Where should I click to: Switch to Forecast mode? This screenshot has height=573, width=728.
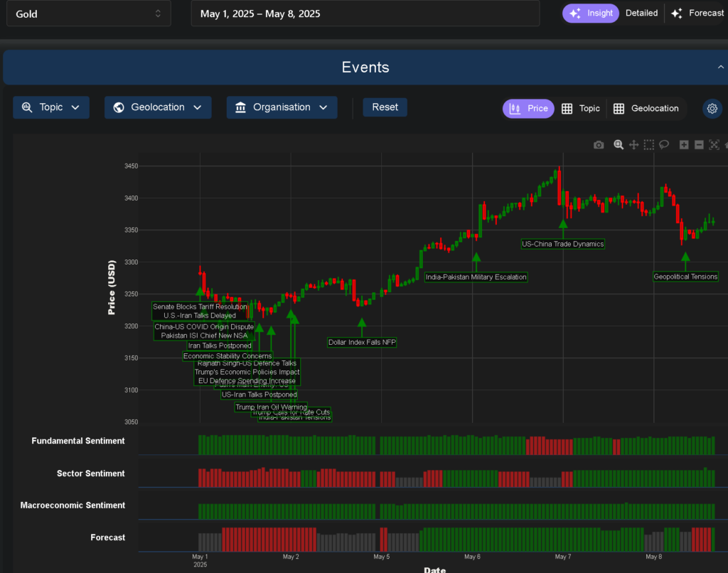click(697, 14)
